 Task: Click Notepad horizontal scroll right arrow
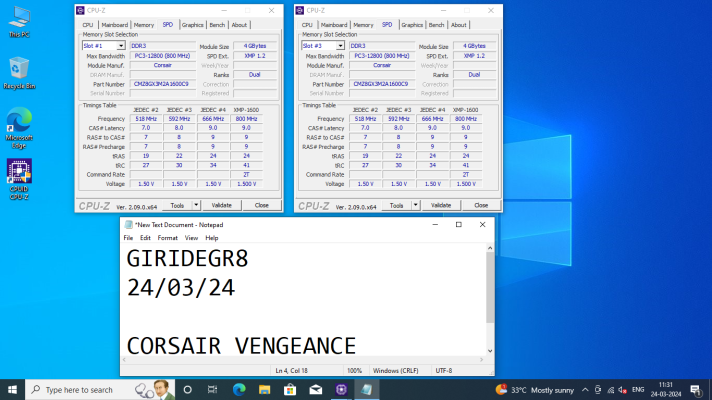coord(482,360)
